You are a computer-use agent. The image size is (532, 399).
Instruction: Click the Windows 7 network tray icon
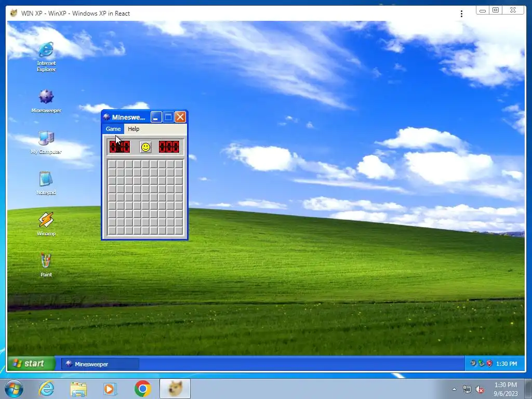467,390
